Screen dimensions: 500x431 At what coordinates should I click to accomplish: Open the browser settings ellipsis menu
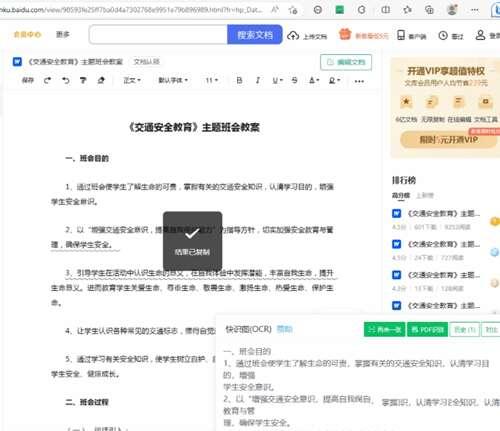click(x=475, y=10)
